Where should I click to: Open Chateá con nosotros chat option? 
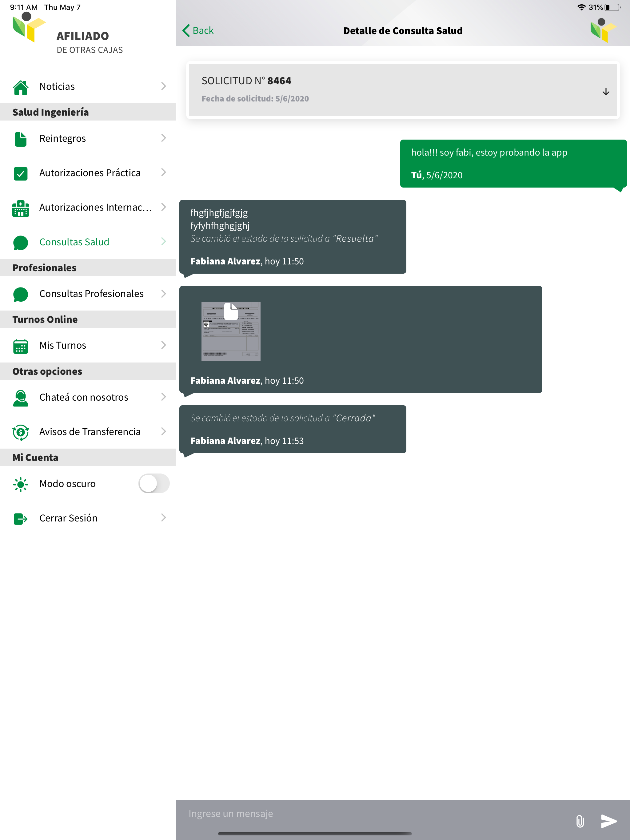coord(88,397)
